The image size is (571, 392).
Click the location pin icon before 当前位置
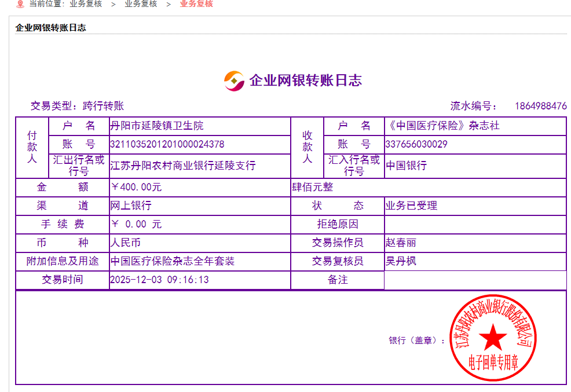tap(20, 4)
